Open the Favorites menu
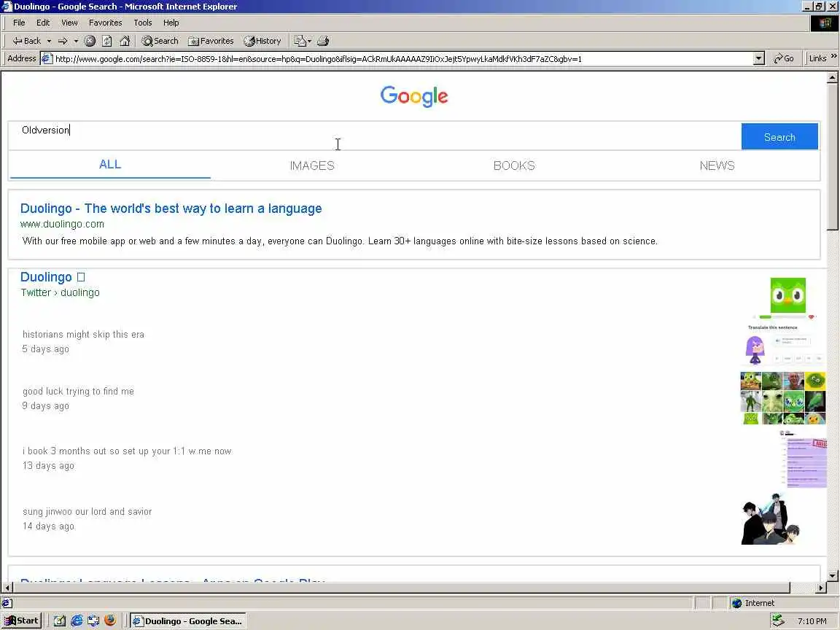Image resolution: width=840 pixels, height=630 pixels. [x=106, y=23]
